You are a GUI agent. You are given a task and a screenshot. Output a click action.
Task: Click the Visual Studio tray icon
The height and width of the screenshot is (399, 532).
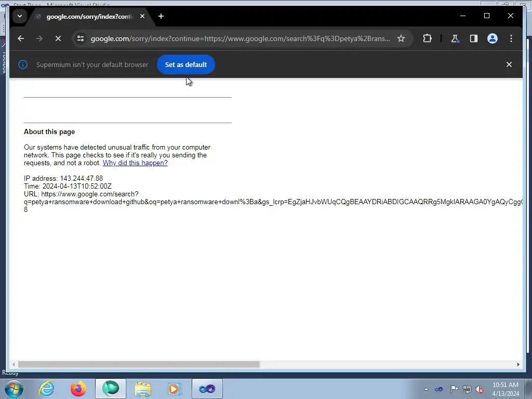438,389
